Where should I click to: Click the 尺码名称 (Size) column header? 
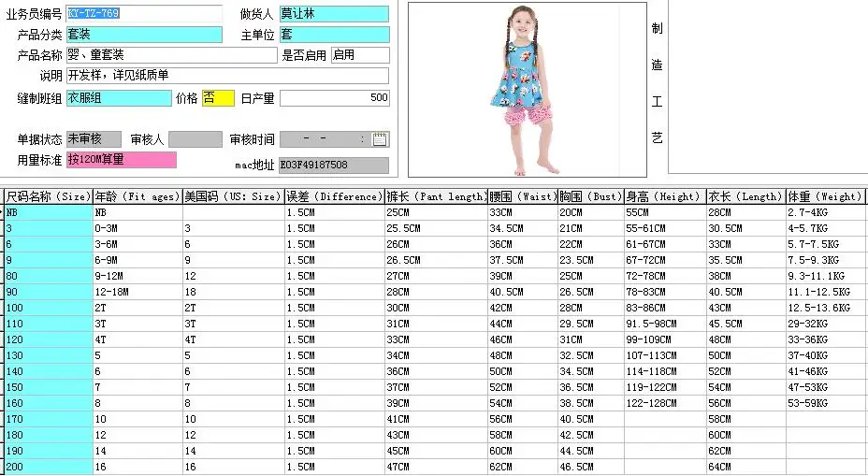(x=48, y=196)
